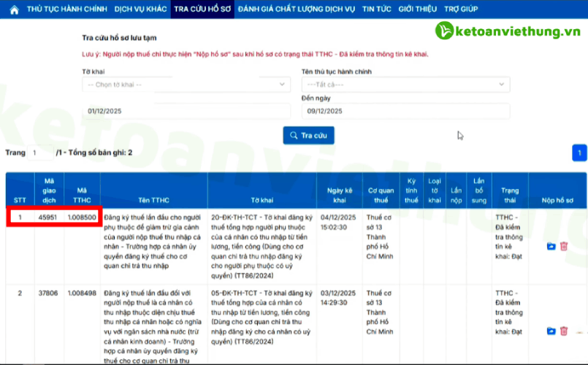Click the Tra cứu hồ sơ lưu tạm heading
The width and height of the screenshot is (588, 365).
pos(119,38)
